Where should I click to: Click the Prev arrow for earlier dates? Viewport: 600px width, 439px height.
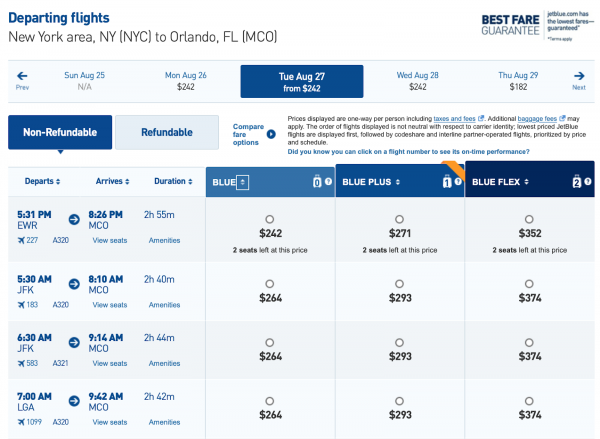pos(22,79)
